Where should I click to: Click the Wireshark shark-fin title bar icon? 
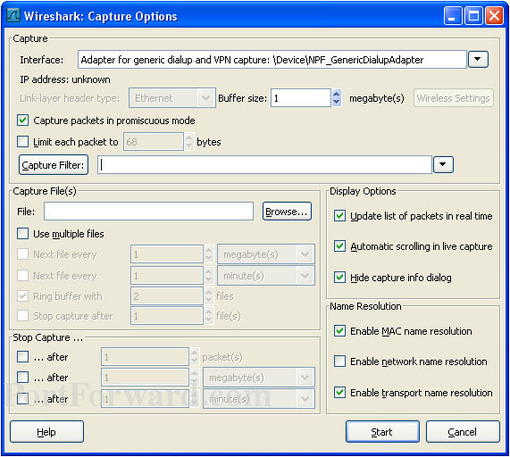(13, 16)
